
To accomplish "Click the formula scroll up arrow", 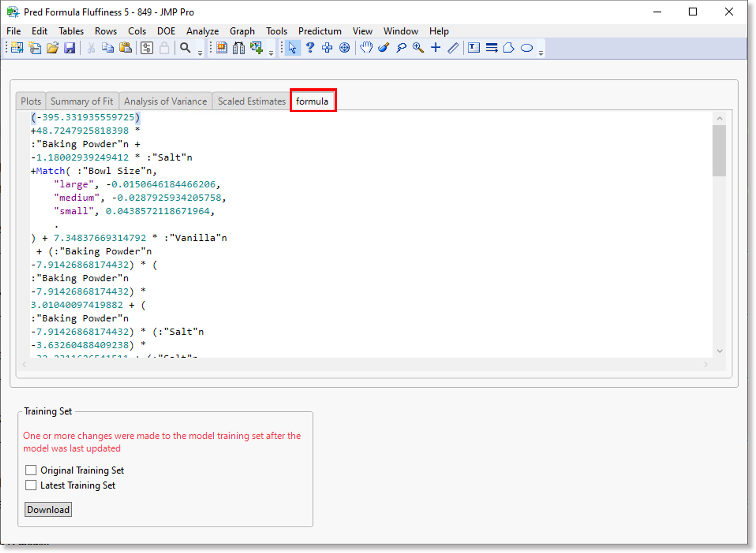I will click(x=720, y=118).
